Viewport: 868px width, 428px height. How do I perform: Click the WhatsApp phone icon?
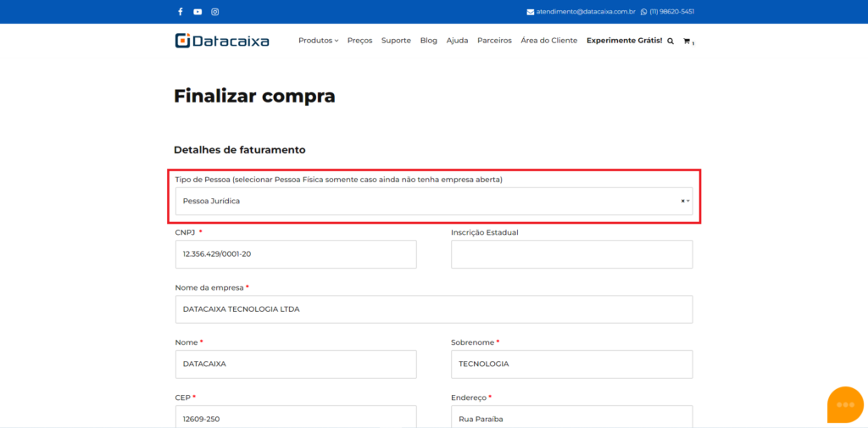click(x=644, y=12)
